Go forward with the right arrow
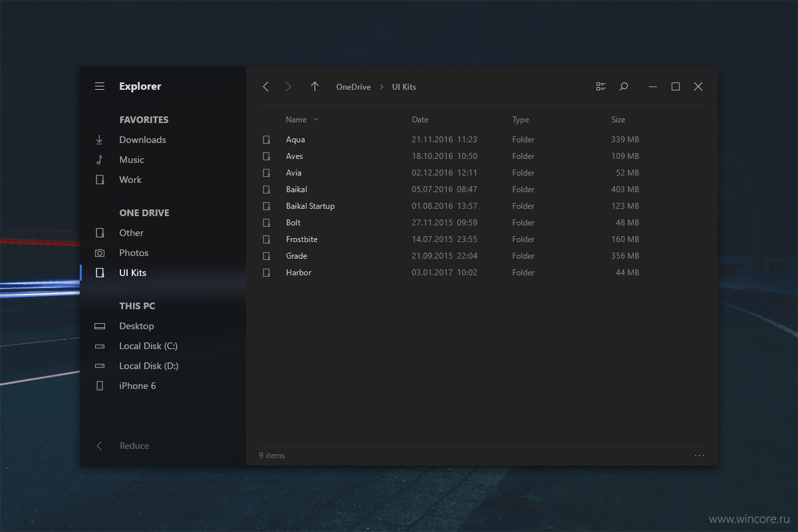The width and height of the screenshot is (798, 532). pos(288,86)
